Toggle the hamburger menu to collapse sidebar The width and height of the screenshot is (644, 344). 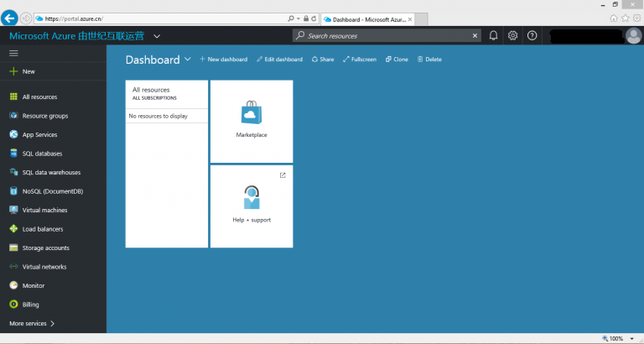[x=13, y=54]
